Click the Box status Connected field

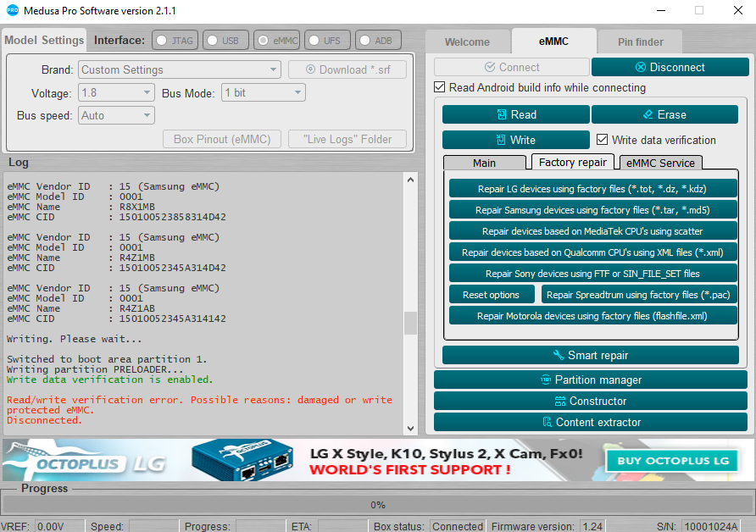[x=458, y=526]
